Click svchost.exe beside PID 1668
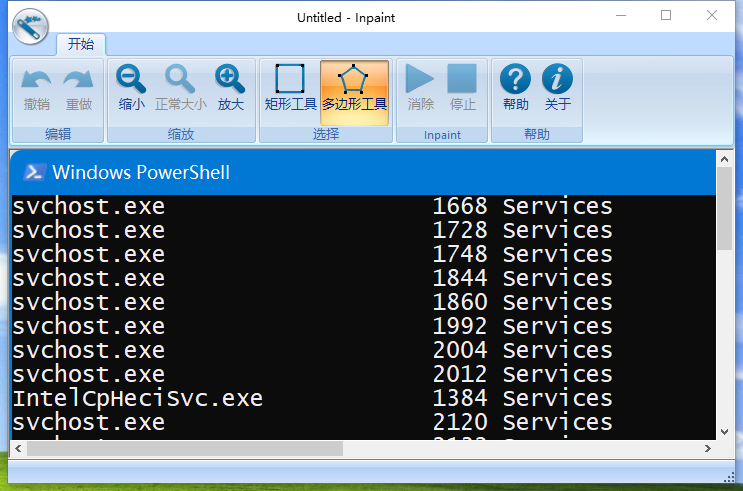This screenshot has height=491, width=743. tap(89, 206)
